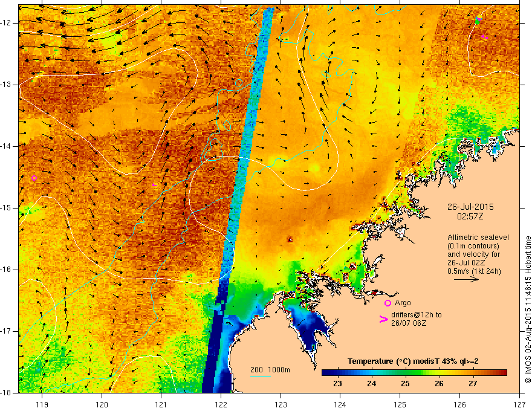Click latitude tick label -17
The image size is (532, 411).
tap(6, 331)
